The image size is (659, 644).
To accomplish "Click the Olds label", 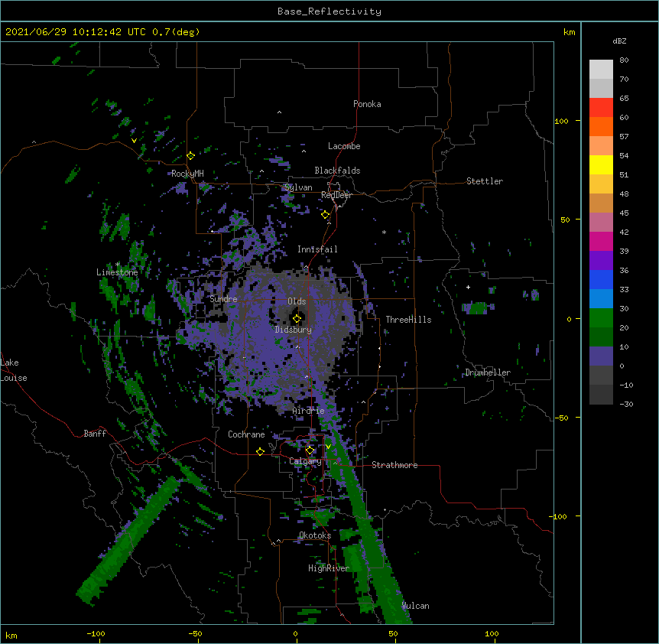I will [x=297, y=301].
